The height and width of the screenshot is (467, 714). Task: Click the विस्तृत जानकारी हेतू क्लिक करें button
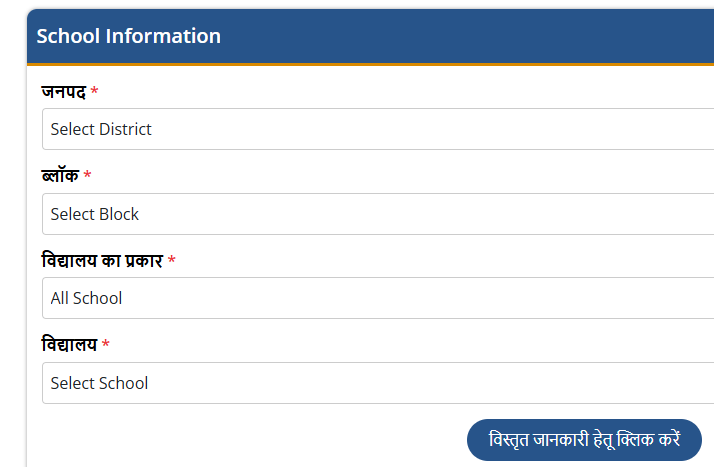584,440
